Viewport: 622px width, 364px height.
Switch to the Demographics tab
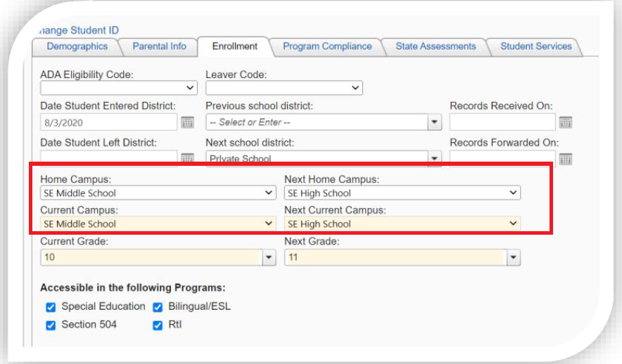point(77,46)
